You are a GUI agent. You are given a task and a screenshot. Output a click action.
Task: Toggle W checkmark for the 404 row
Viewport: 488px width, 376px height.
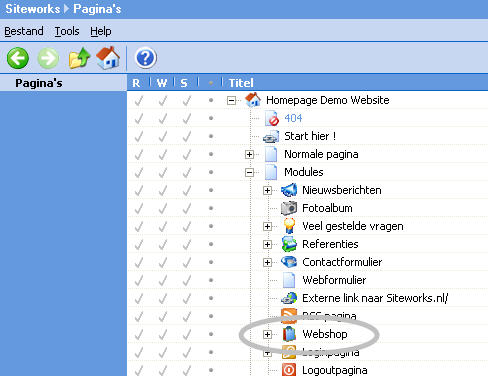(162, 118)
